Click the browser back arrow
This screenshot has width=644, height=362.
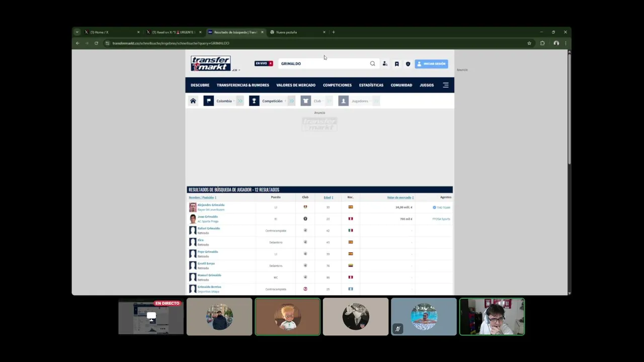coord(77,43)
